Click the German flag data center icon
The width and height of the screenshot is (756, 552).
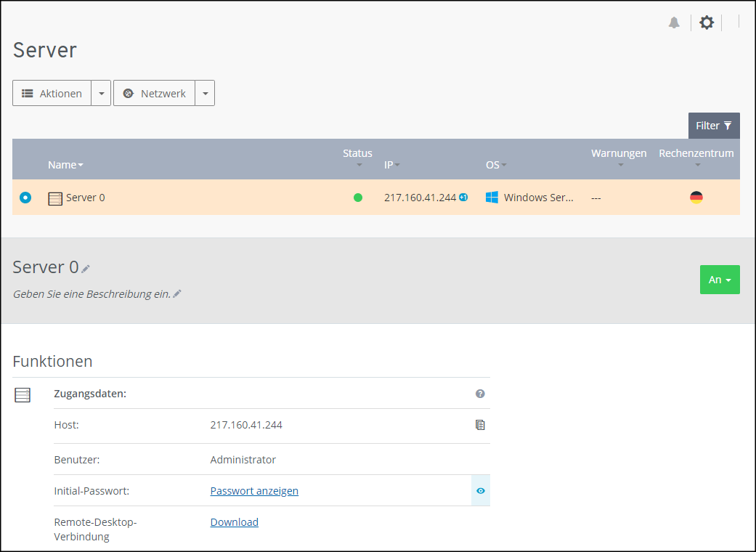pyautogui.click(x=696, y=198)
